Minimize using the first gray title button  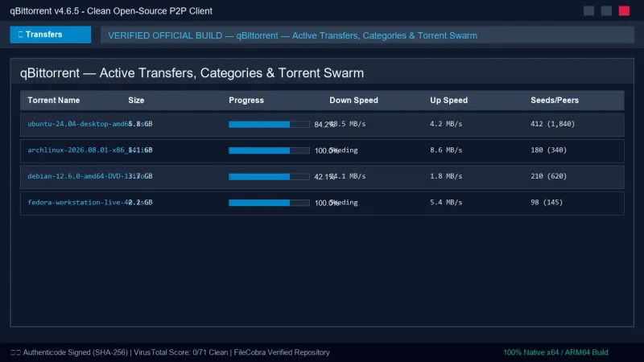tap(588, 11)
